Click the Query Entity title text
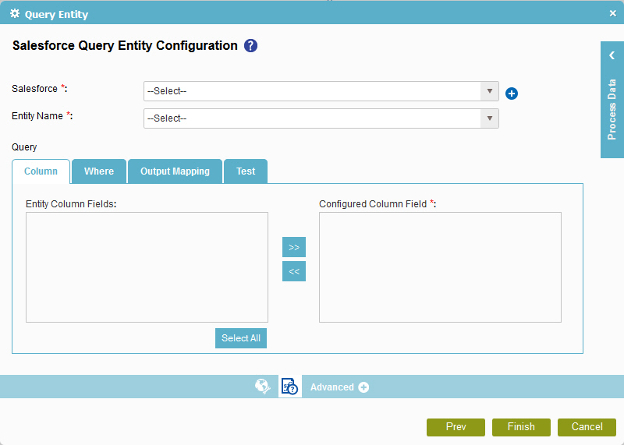Image resolution: width=624 pixels, height=445 pixels. pos(57,15)
